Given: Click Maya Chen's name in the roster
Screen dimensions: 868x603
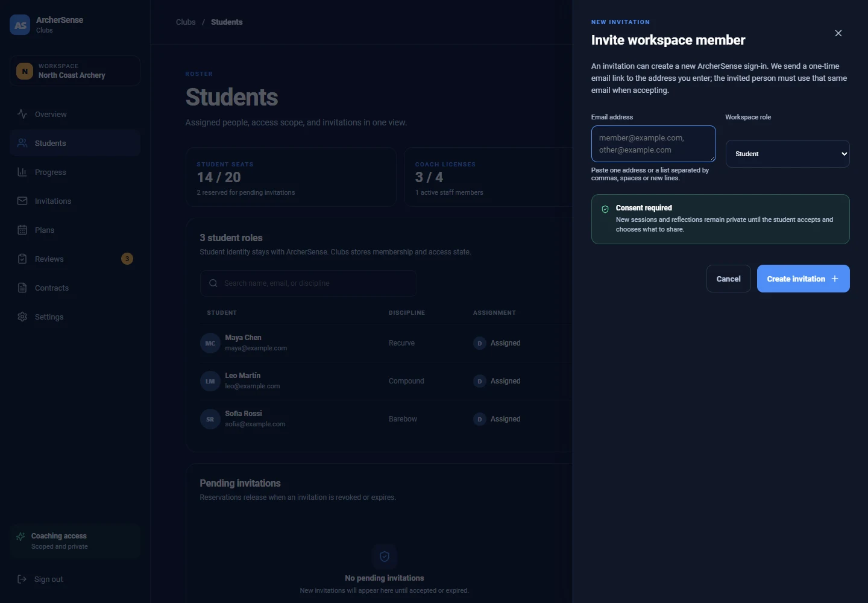Looking at the screenshot, I should (x=243, y=338).
